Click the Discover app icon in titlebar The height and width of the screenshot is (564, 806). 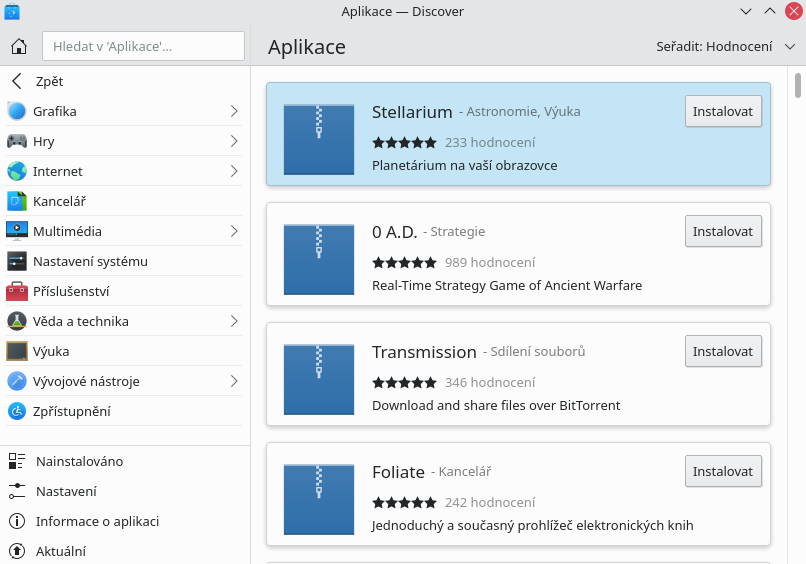click(x=12, y=11)
